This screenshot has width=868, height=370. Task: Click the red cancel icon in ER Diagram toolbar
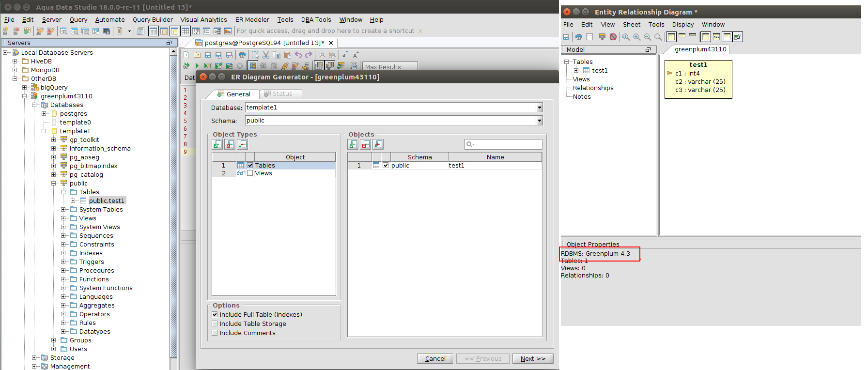click(x=613, y=37)
